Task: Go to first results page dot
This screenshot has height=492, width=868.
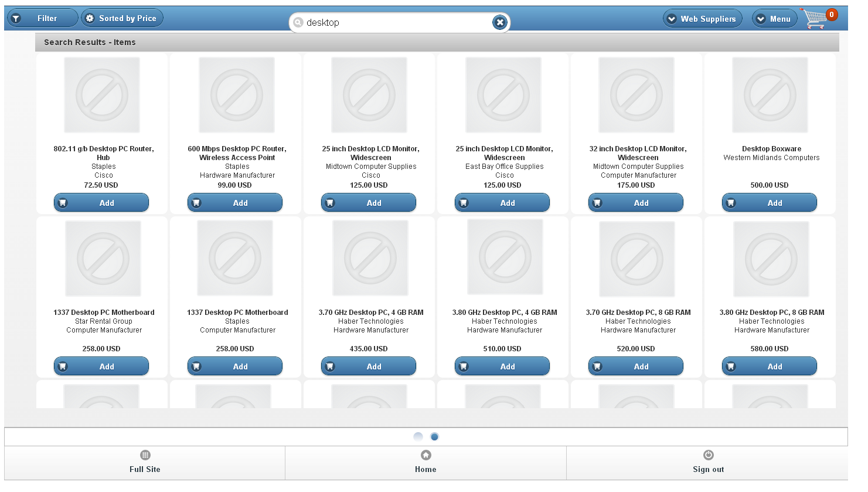Action: 418,437
